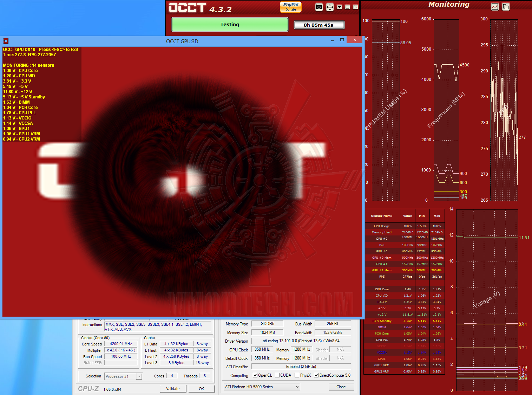Select the Memory Used sensor row
Viewport: 532px width, 395px height.
tap(405, 232)
